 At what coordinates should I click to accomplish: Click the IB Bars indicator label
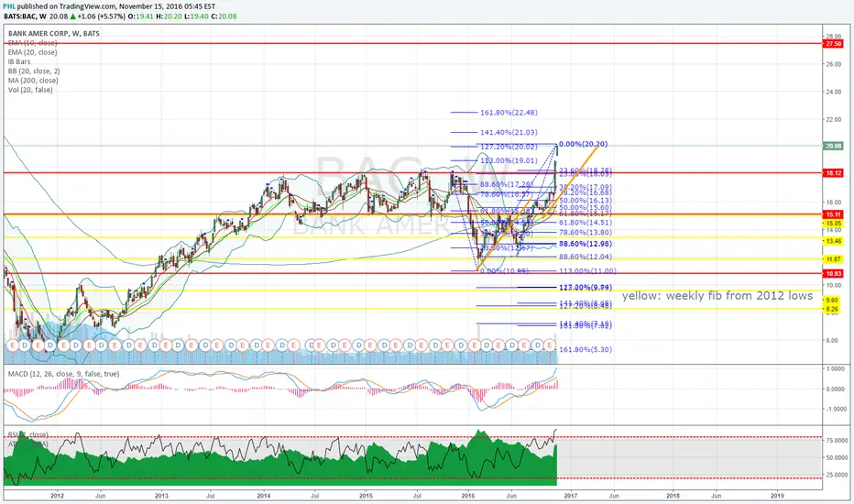click(x=19, y=61)
